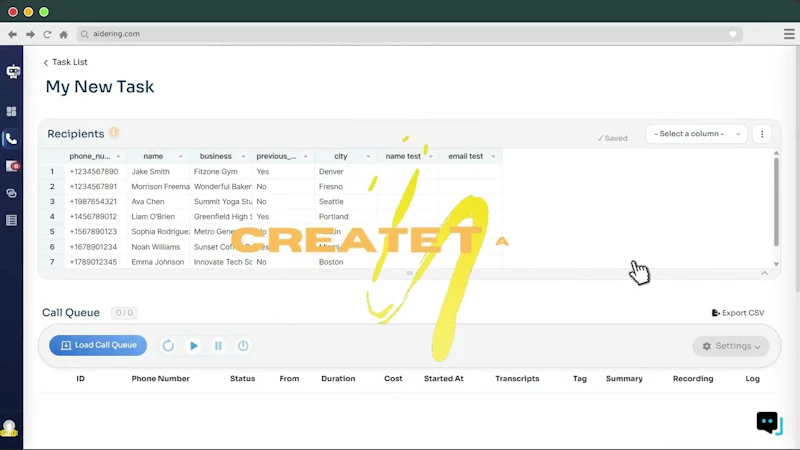
Task: Open the three-dot recipients options menu
Action: pyautogui.click(x=762, y=134)
